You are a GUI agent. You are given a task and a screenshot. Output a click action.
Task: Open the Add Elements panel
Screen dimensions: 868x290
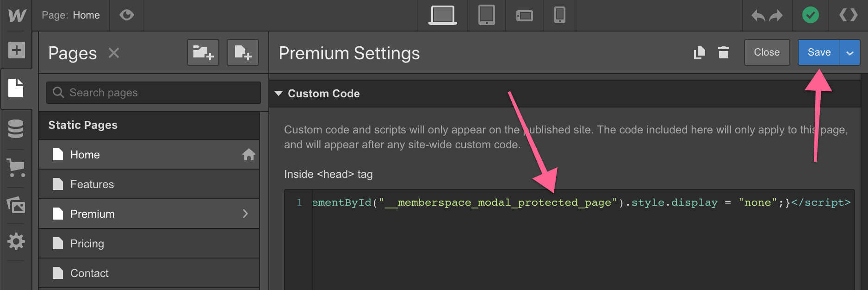[16, 50]
